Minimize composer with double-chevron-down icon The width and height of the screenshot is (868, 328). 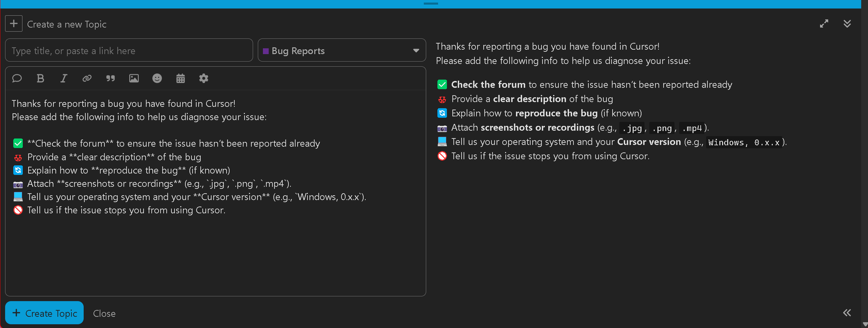[x=847, y=23]
